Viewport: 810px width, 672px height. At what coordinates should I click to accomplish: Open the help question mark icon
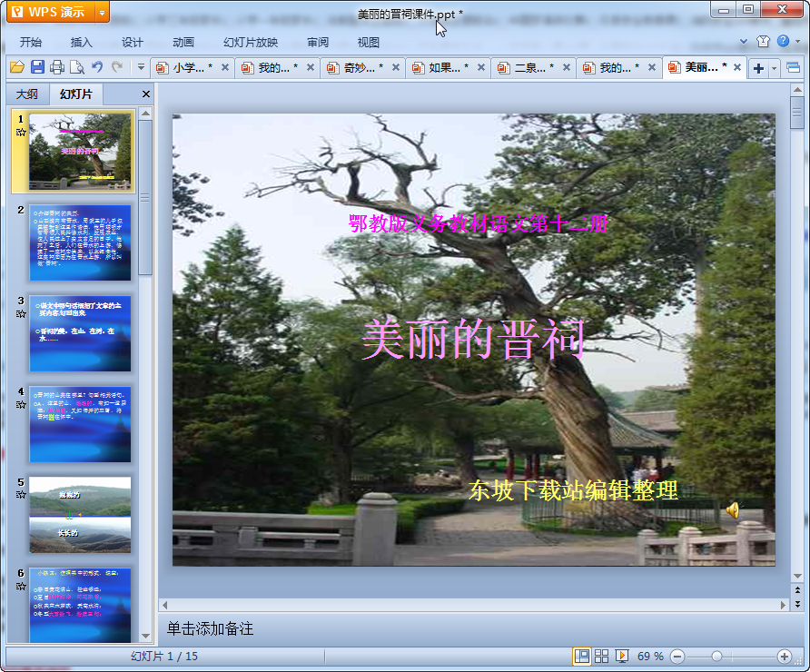click(783, 41)
